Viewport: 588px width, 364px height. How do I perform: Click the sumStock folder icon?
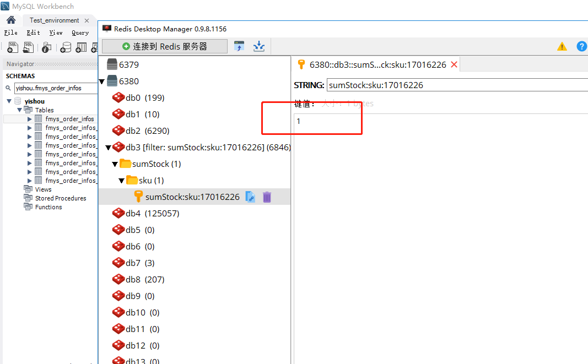125,164
